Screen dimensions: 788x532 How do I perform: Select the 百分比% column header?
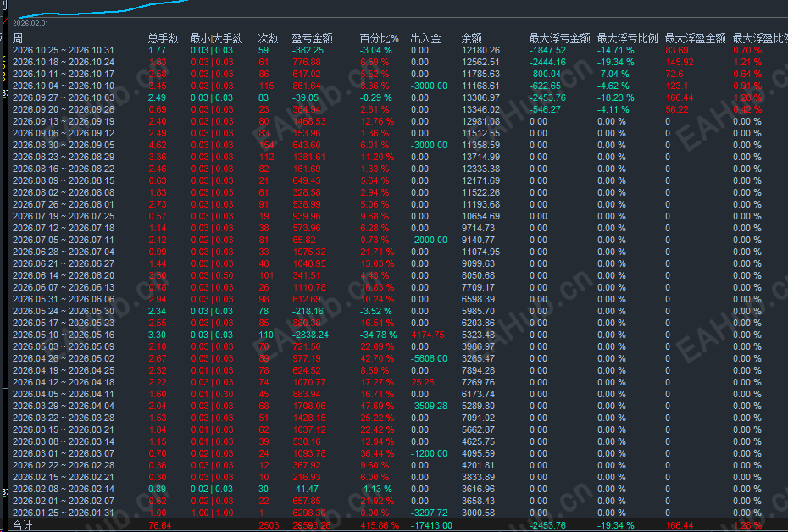point(380,38)
